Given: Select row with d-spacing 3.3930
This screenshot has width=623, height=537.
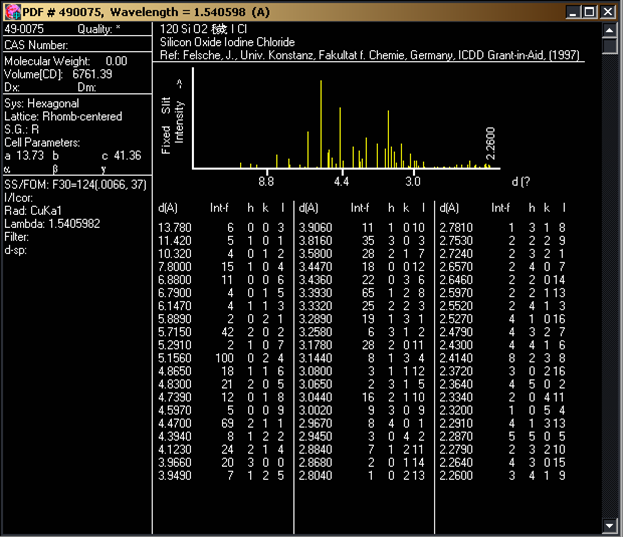Looking at the screenshot, I should (362, 293).
